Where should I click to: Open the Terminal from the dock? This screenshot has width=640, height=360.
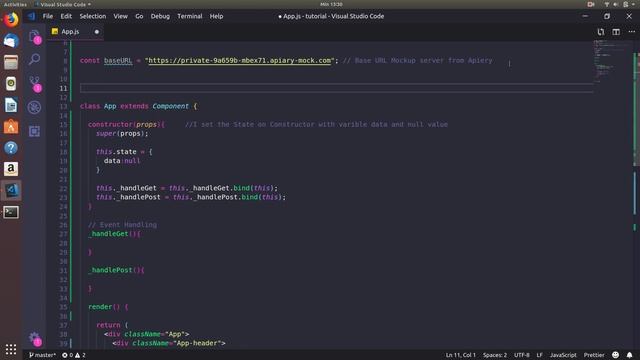[11, 212]
